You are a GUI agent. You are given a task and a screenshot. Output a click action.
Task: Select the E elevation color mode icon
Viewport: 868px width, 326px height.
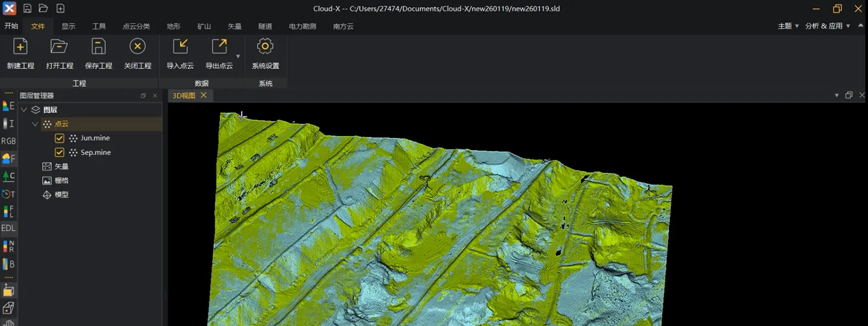pyautogui.click(x=8, y=106)
